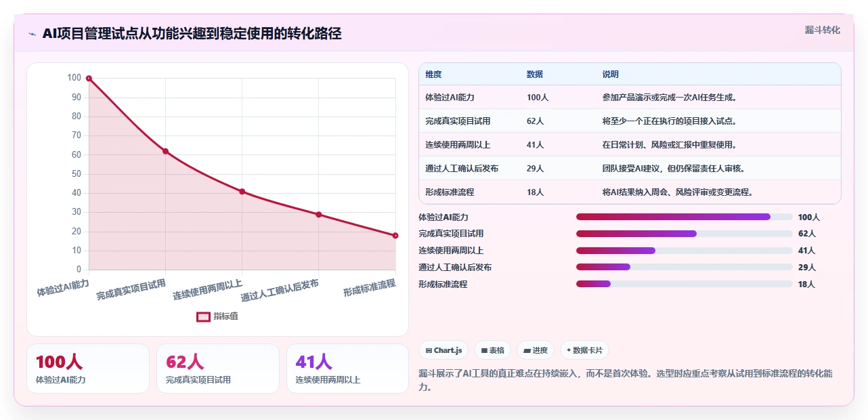Click the 18人 table data cell
868x420 pixels.
coord(559,192)
